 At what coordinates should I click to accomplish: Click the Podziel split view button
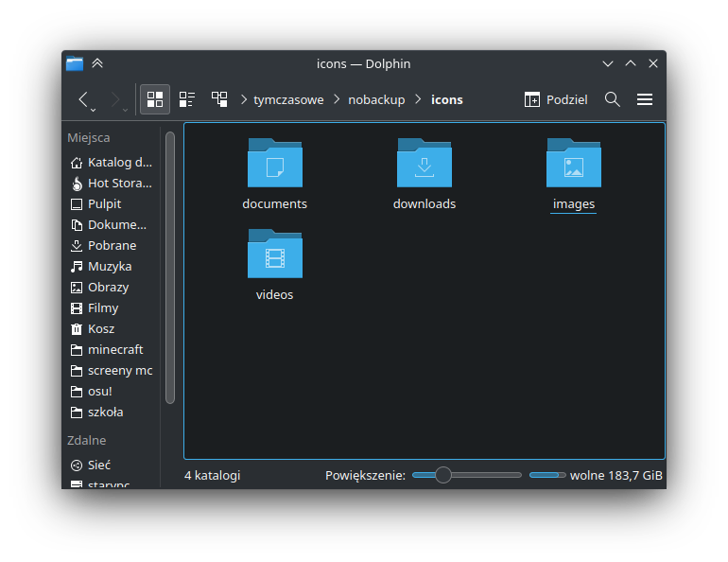(x=556, y=99)
